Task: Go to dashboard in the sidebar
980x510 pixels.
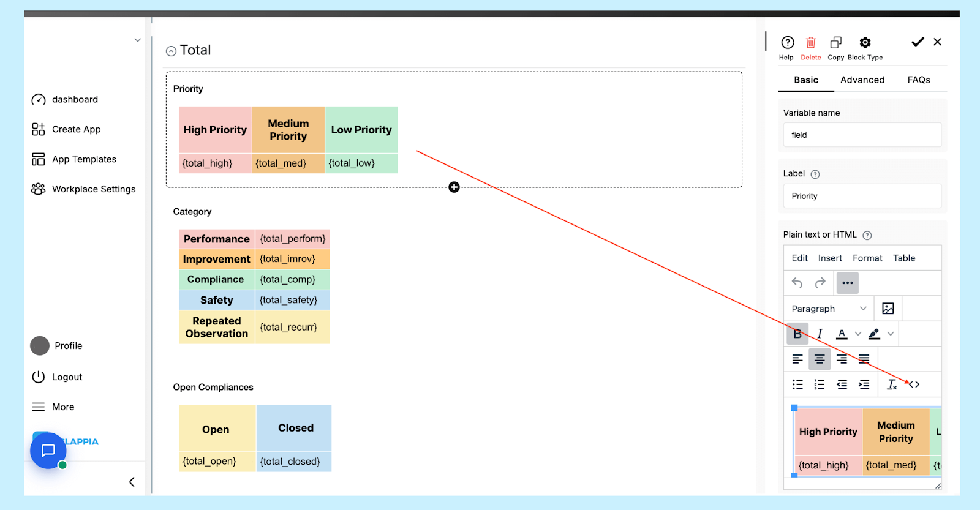Action: (65, 99)
